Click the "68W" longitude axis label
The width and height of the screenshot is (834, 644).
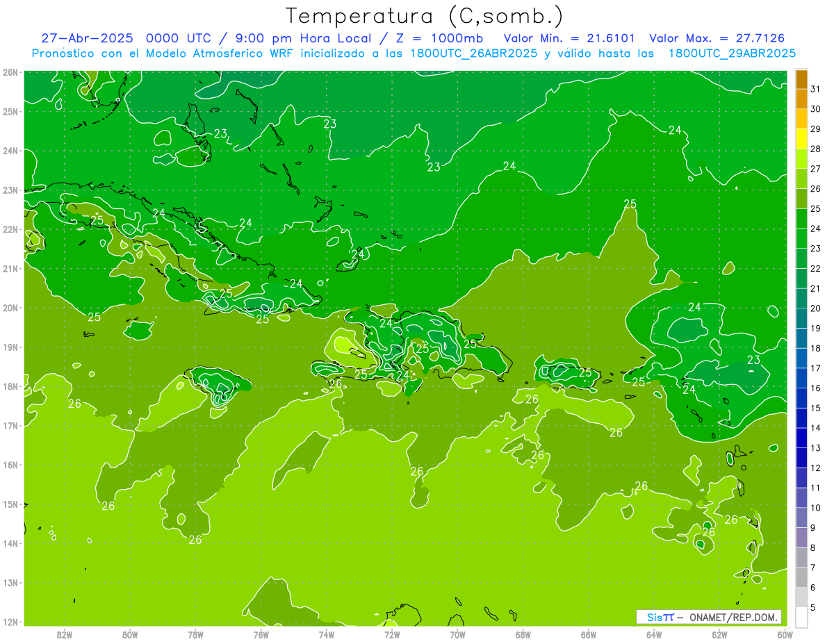(x=523, y=634)
